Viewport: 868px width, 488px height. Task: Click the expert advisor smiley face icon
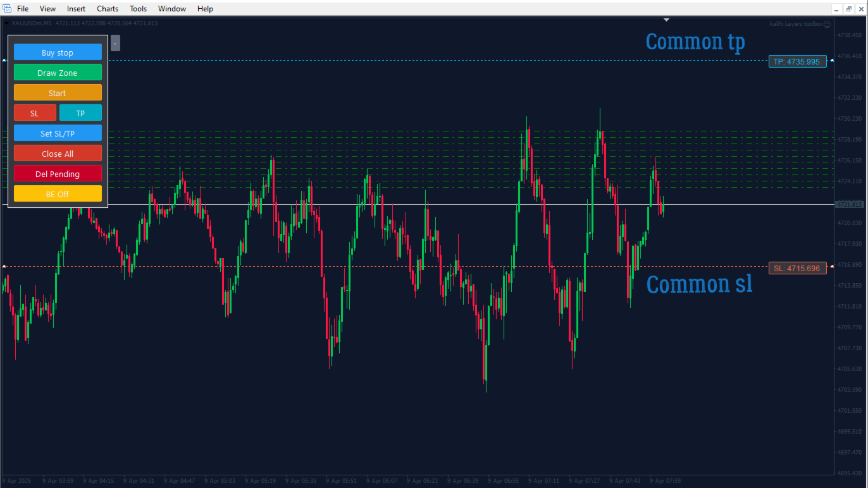pos(828,23)
